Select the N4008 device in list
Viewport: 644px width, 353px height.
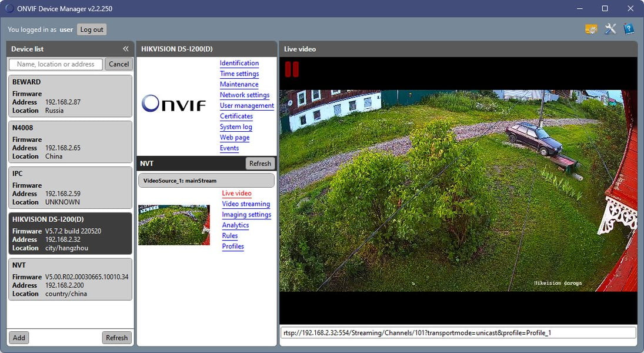tap(70, 142)
